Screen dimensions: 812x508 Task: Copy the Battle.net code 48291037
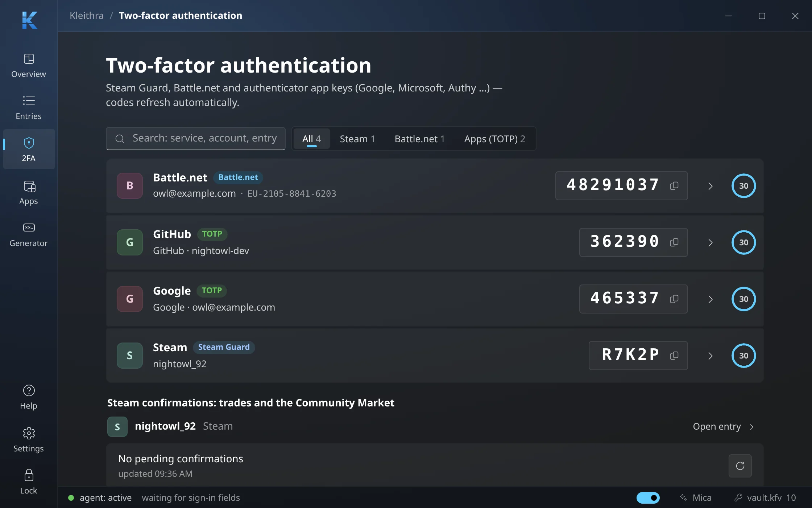(x=674, y=186)
